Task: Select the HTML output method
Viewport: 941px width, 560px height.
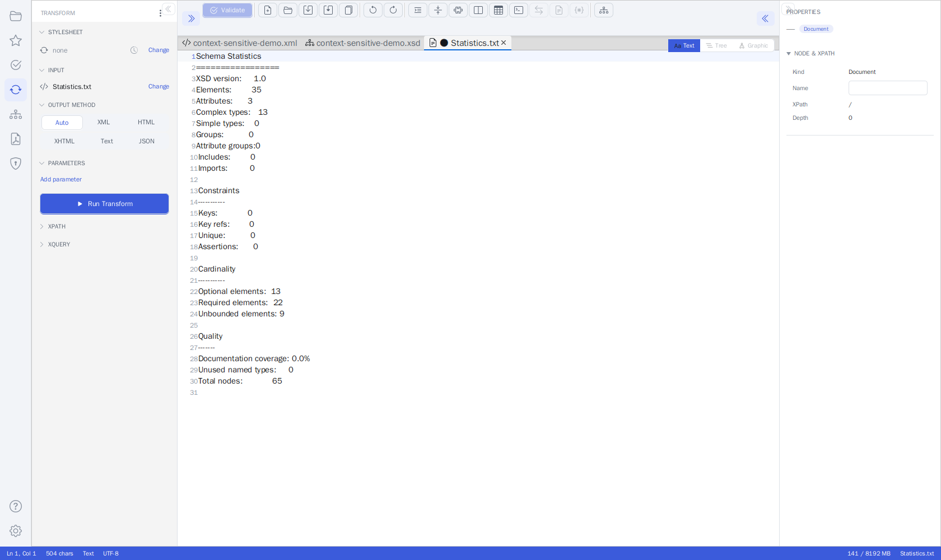Action: pos(146,122)
